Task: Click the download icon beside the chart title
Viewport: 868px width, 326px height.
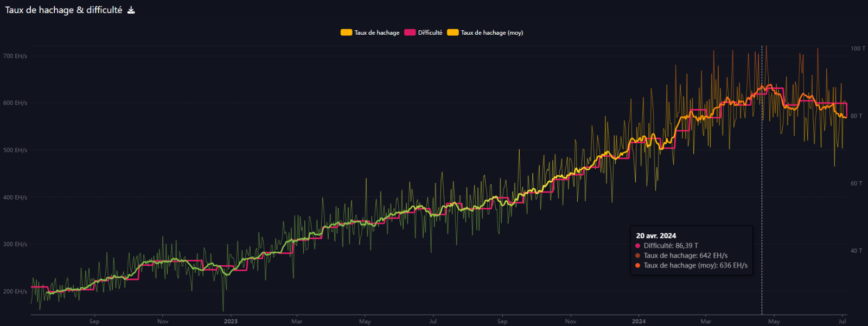Action: 131,10
